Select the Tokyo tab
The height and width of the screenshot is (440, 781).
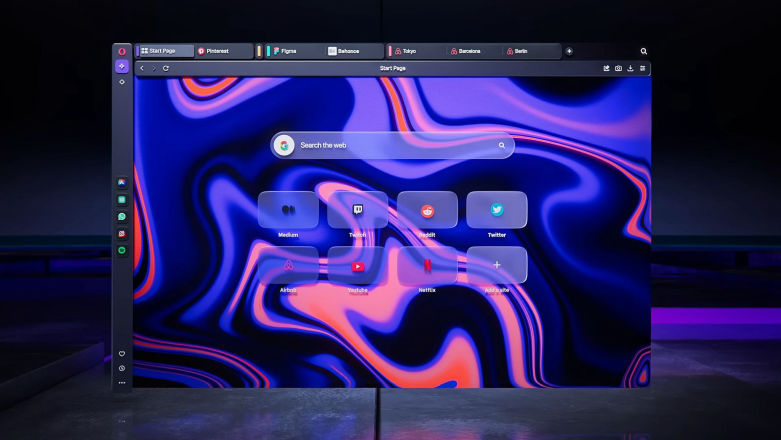click(410, 51)
